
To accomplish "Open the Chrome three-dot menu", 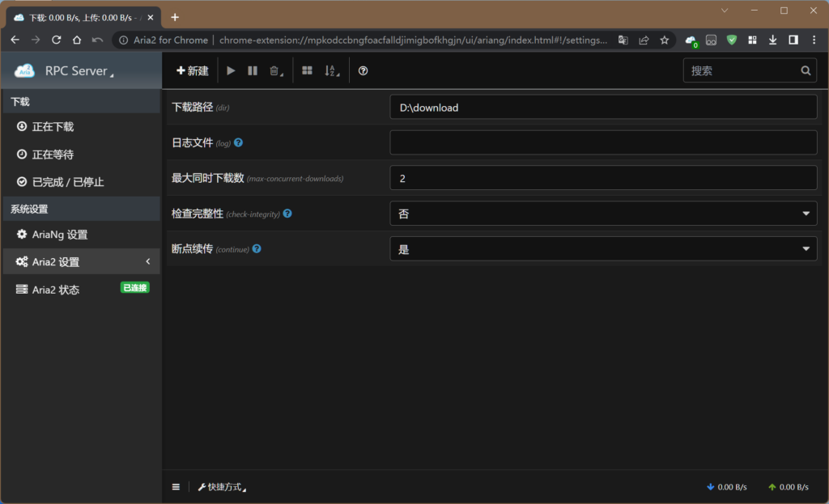I will pyautogui.click(x=814, y=40).
